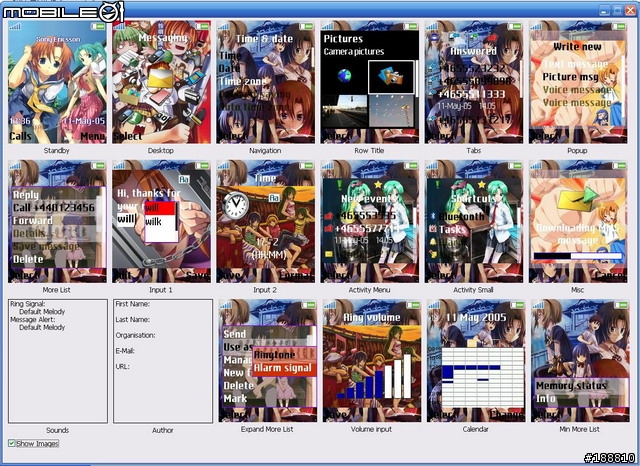Select the More List preview thumbnail
This screenshot has width=640, height=466.
pos(57,221)
